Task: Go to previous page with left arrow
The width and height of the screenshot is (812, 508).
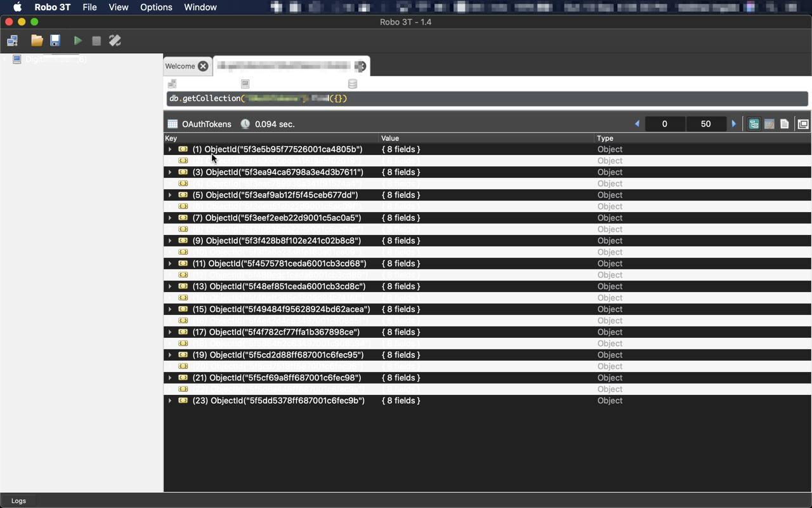Action: coord(637,124)
